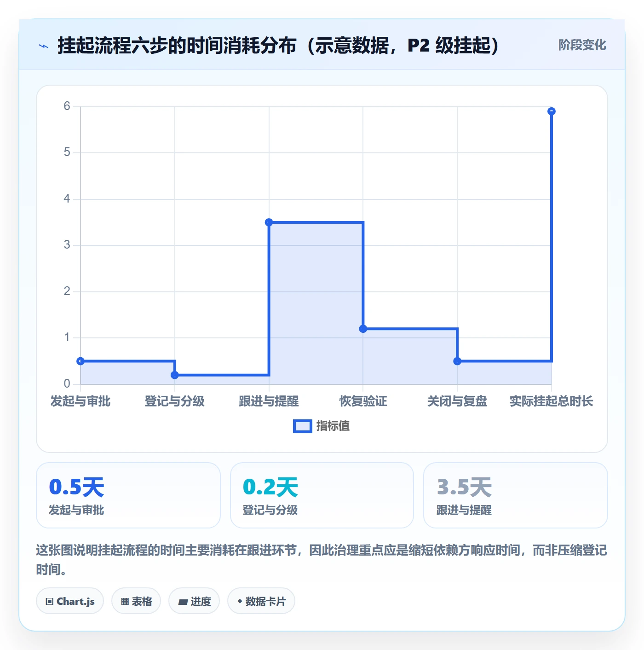Select the Chart.js tag chip

coord(70,601)
